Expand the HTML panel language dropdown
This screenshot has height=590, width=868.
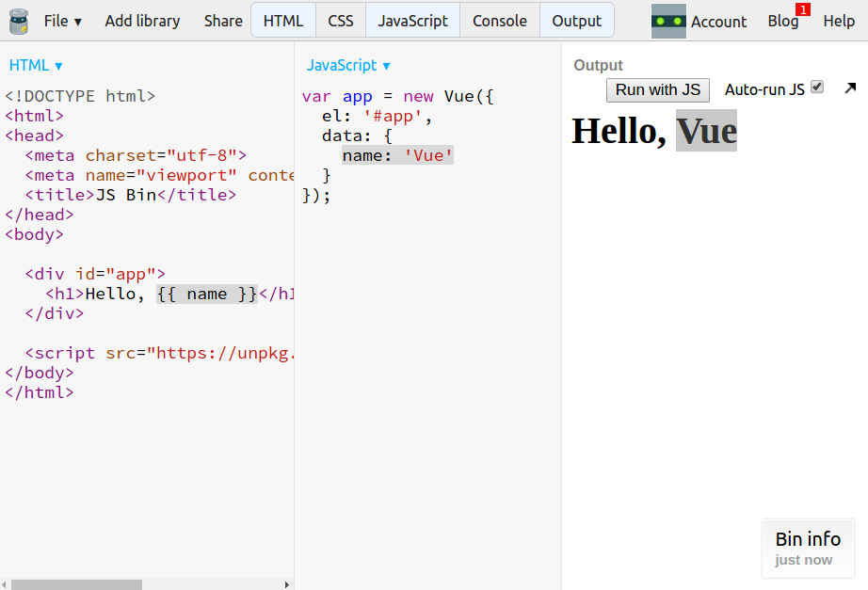[36, 65]
